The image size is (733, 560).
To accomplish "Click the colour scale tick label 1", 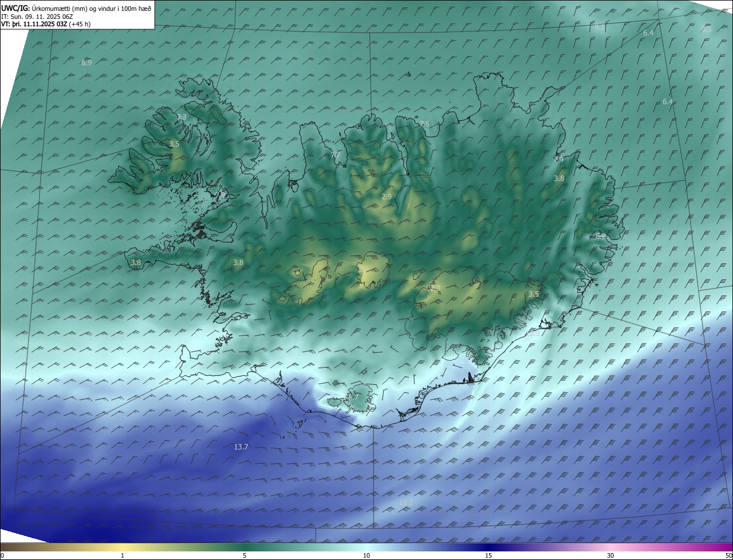I will tap(123, 555).
